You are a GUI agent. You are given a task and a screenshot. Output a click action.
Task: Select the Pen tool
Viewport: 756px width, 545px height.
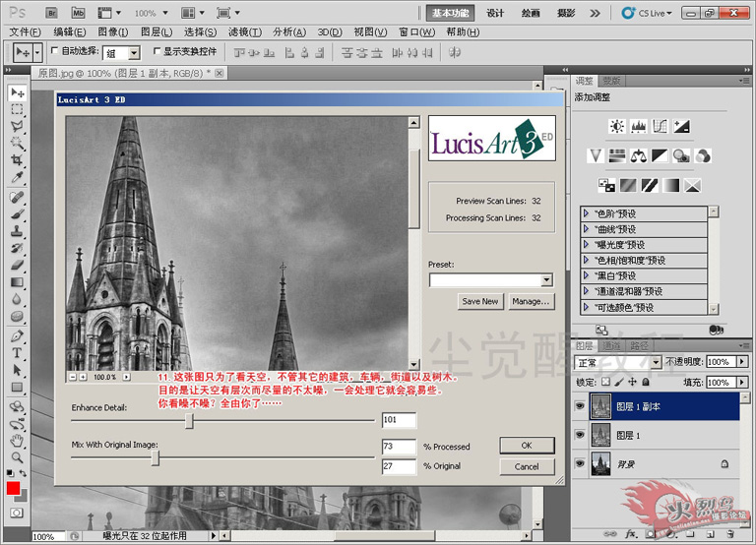coord(17,335)
